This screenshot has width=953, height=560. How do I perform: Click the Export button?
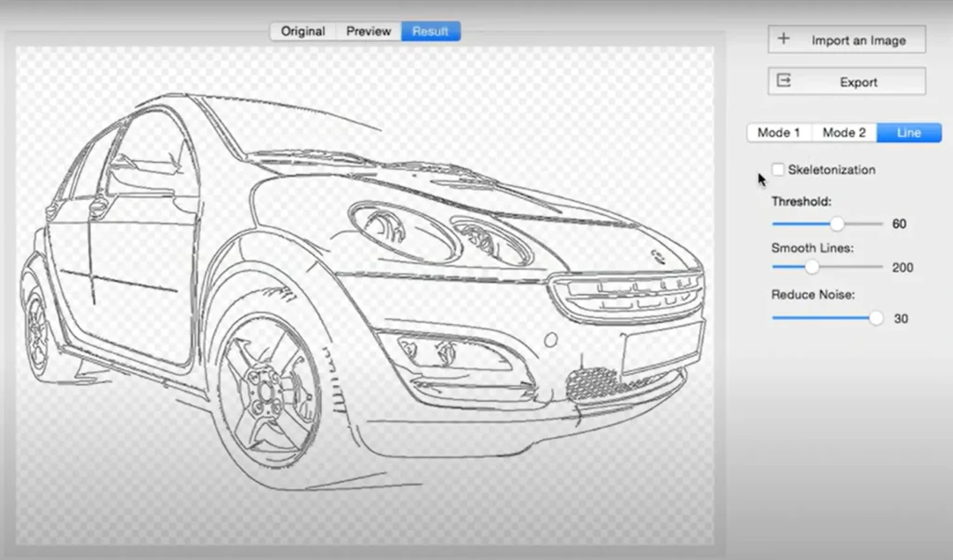[847, 81]
